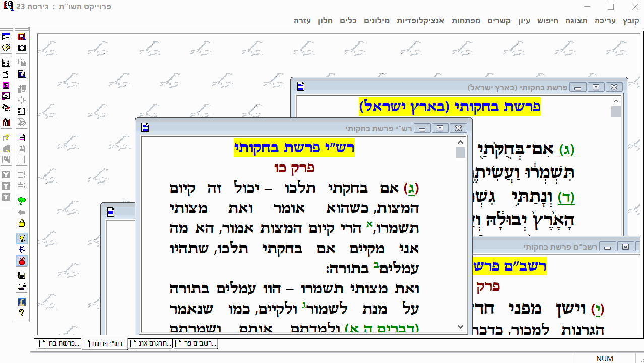Save the document using the floppy disk icon
This screenshot has width=644, height=363.
(x=21, y=275)
